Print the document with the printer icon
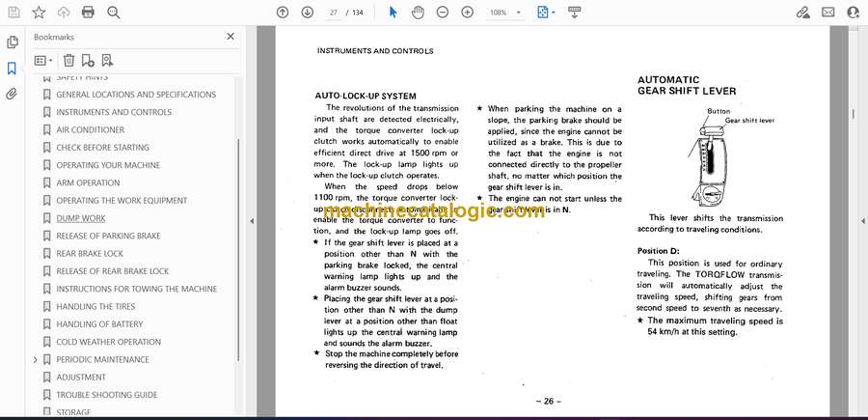868x420 pixels. (88, 13)
